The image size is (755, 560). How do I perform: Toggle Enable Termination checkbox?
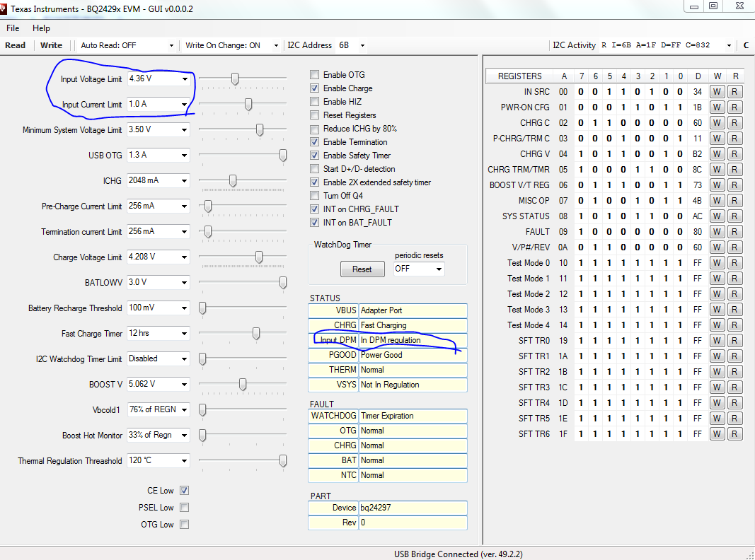click(314, 142)
